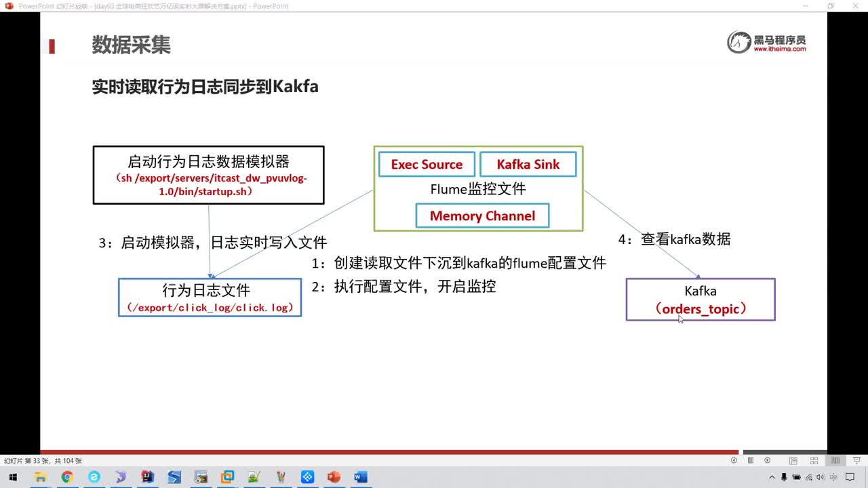Click step text '3：启动模拟器，日志实时写入文件'

[x=213, y=242]
